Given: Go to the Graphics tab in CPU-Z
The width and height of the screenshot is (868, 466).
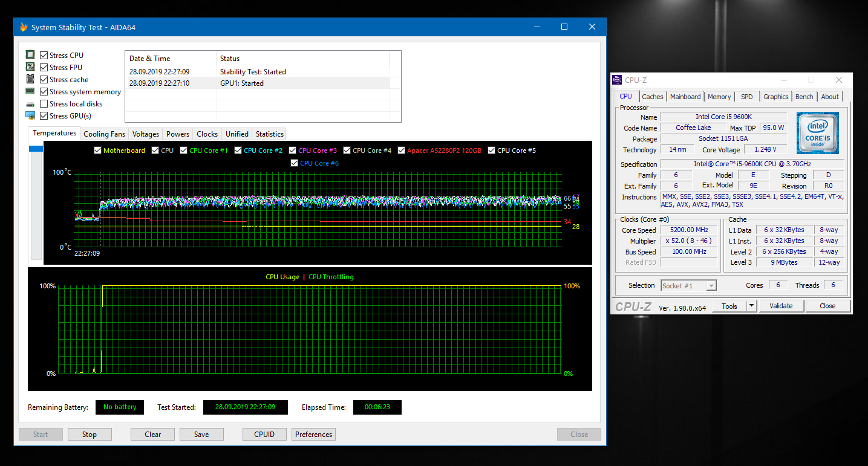Looking at the screenshot, I should click(x=776, y=97).
